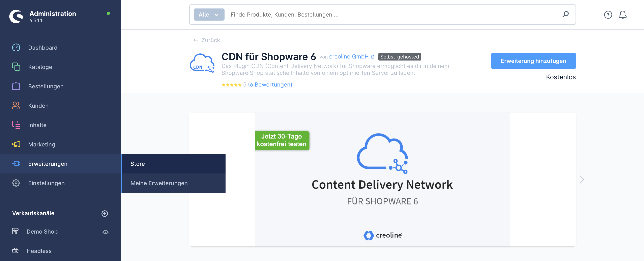Open Demo Shop sales channel

[x=42, y=231]
